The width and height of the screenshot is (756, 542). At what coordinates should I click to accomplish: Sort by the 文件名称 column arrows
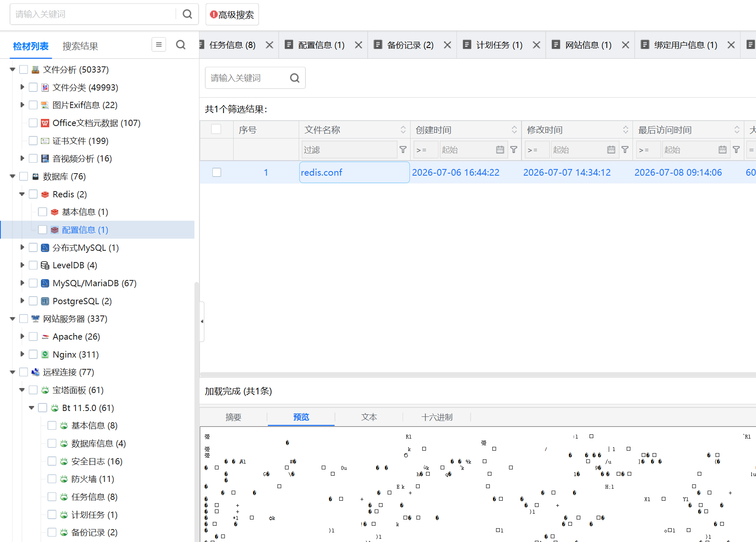point(403,130)
